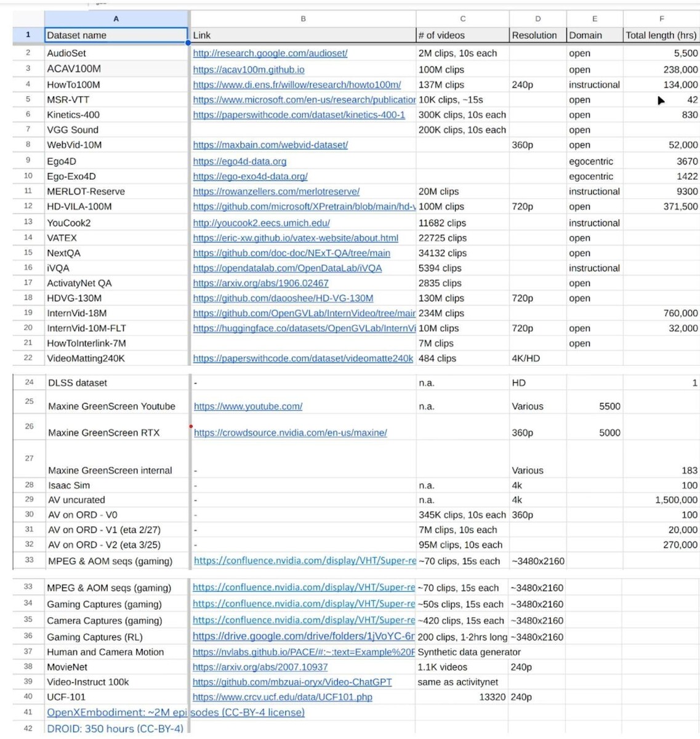Click the Resolution header cell
The width and height of the screenshot is (700, 739).
coord(537,35)
